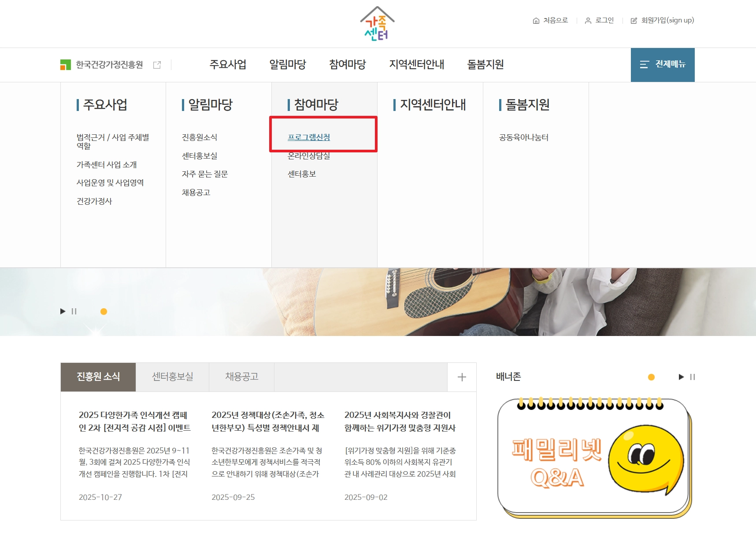Click the 로그인 person icon
The height and width of the screenshot is (539, 756).
pyautogui.click(x=587, y=20)
